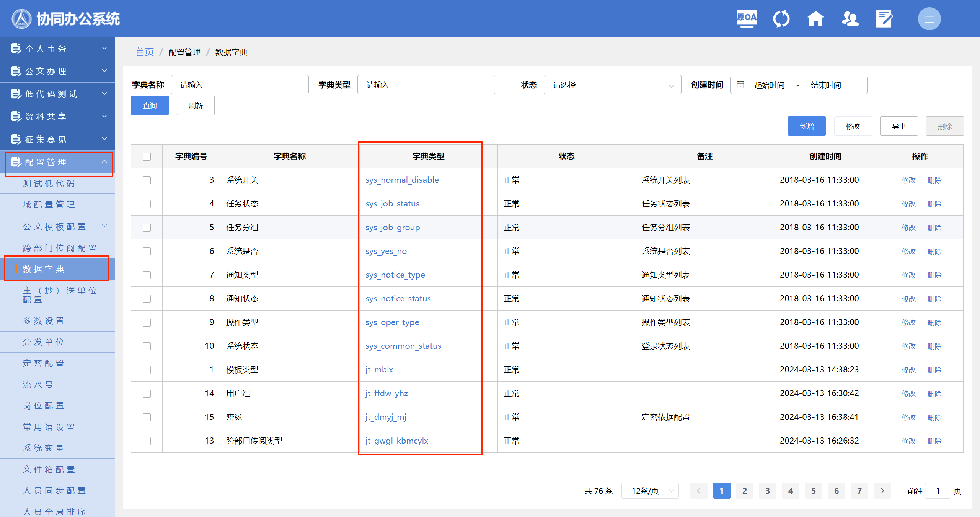Open 参数设置 in the sidebar
980x517 pixels.
tap(44, 321)
